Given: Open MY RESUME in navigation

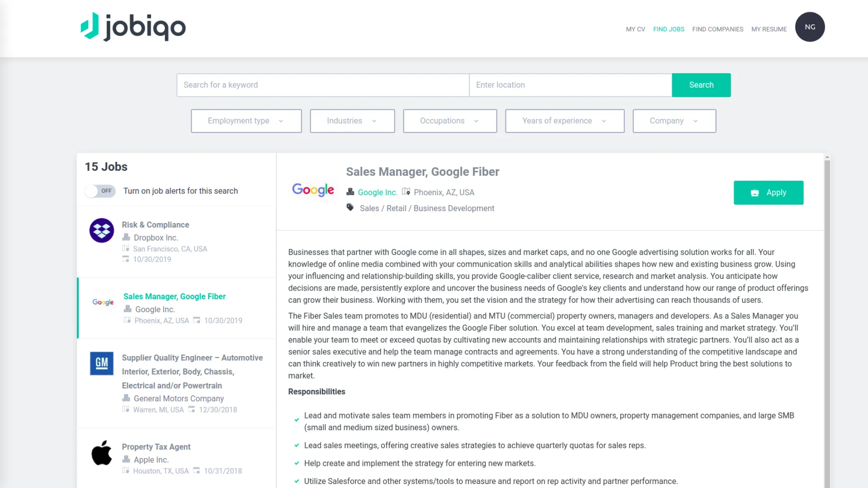Looking at the screenshot, I should [769, 29].
